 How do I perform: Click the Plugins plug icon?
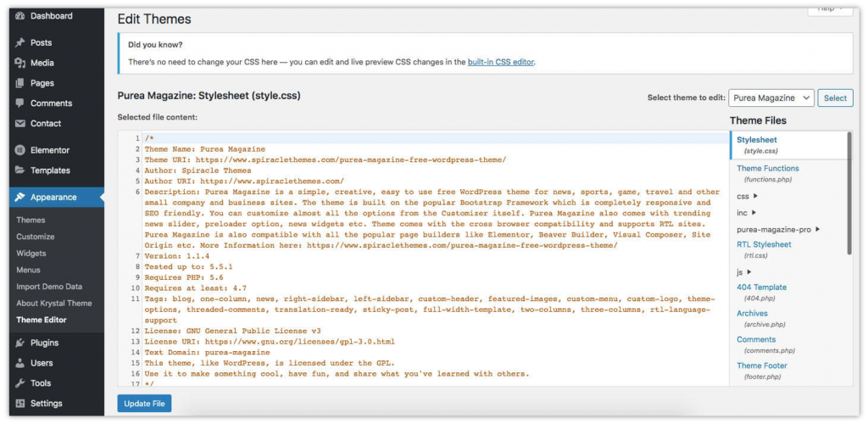[20, 343]
